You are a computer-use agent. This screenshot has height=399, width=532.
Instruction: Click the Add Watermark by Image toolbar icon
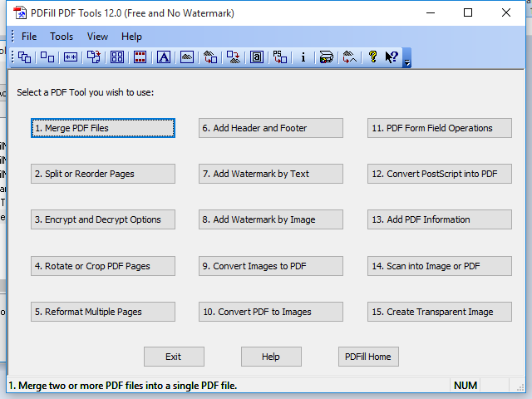click(x=187, y=57)
